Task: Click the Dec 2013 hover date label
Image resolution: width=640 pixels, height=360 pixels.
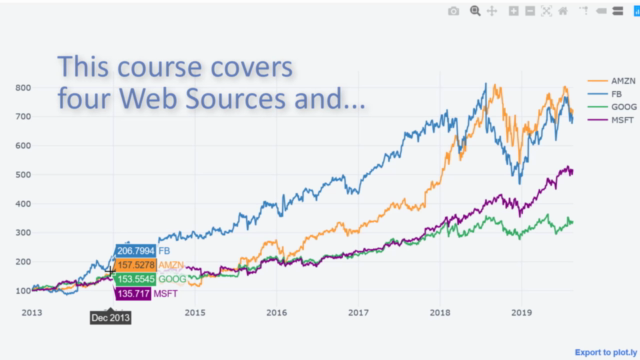Action: click(111, 318)
